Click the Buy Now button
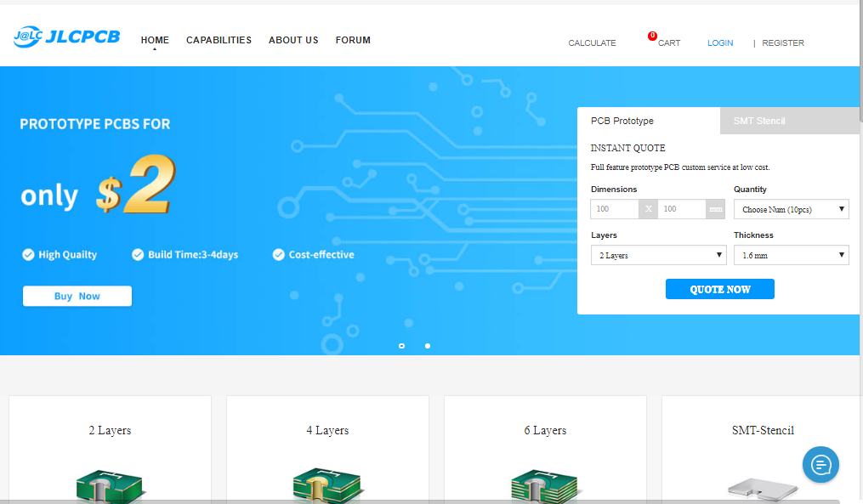863x504 pixels. 77,296
